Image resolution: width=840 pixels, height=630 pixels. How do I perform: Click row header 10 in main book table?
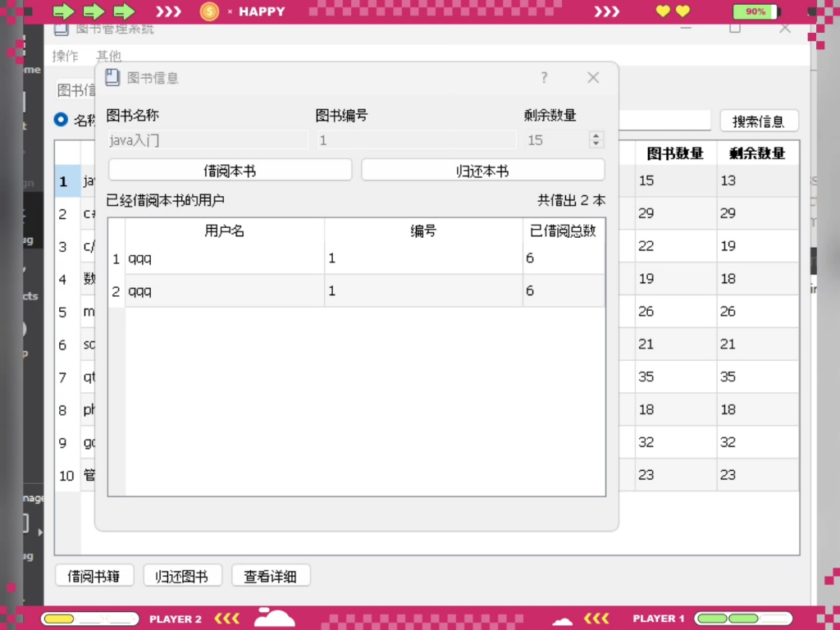pos(67,475)
